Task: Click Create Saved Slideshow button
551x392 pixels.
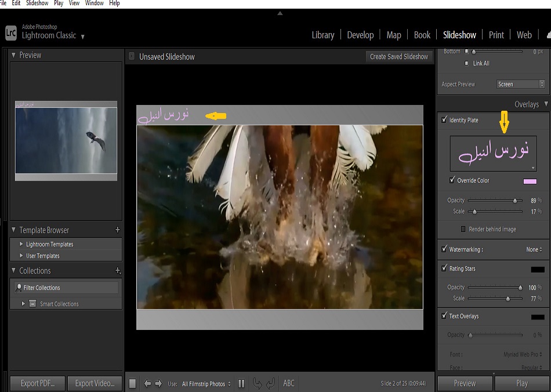Action: coord(399,56)
